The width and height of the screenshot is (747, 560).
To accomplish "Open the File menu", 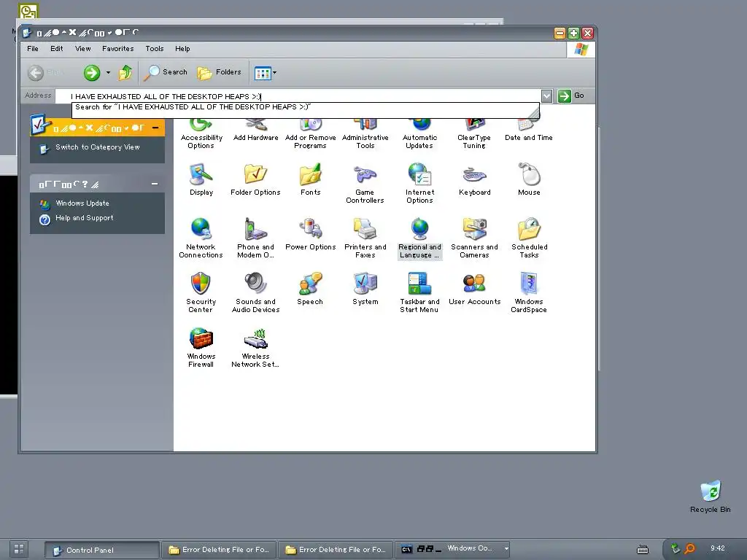I will (x=33, y=49).
